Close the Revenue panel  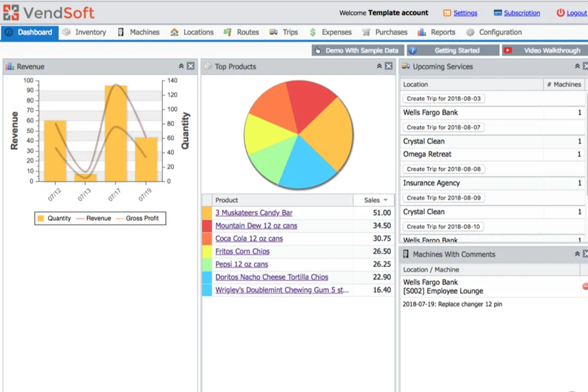point(191,66)
